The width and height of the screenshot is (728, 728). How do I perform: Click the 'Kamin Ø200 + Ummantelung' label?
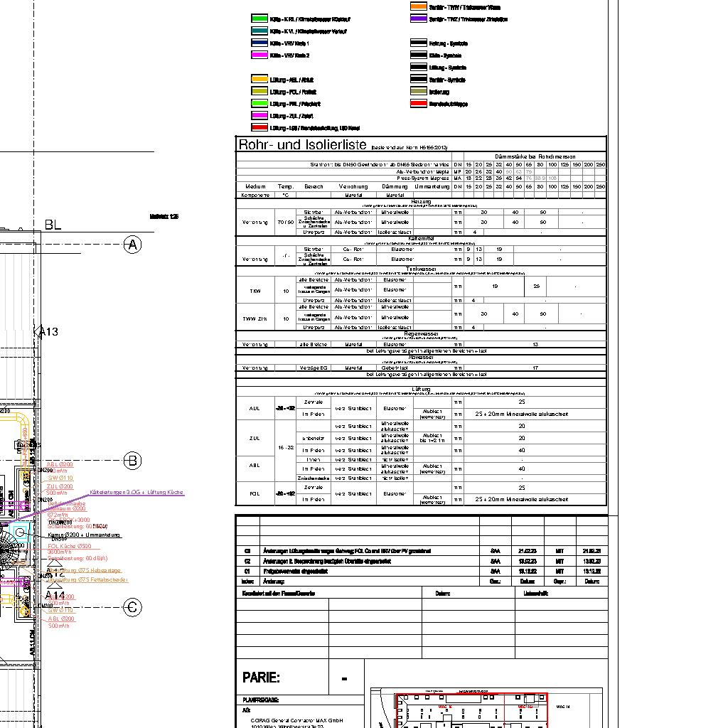pyautogui.click(x=83, y=535)
